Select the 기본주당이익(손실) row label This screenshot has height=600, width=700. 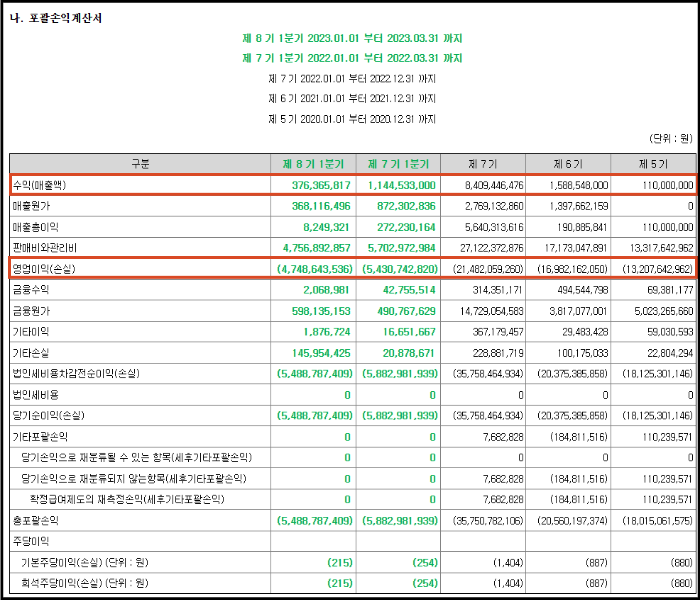coord(85,562)
